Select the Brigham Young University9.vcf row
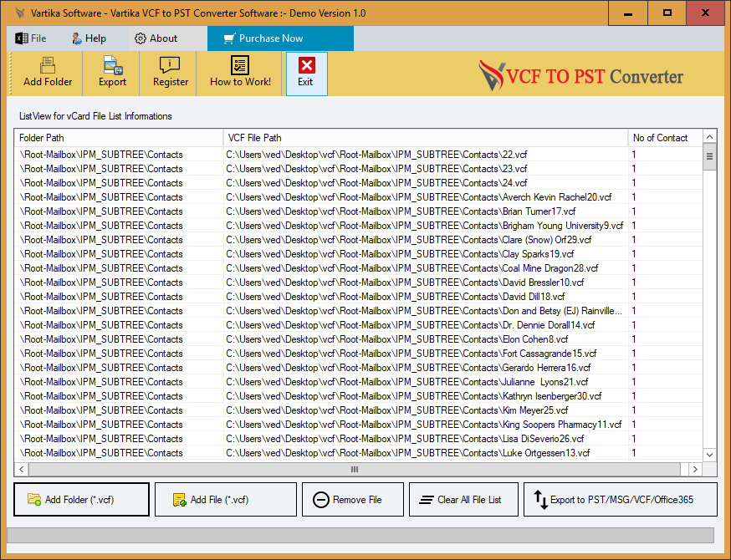Image resolution: width=731 pixels, height=560 pixels. 358,226
